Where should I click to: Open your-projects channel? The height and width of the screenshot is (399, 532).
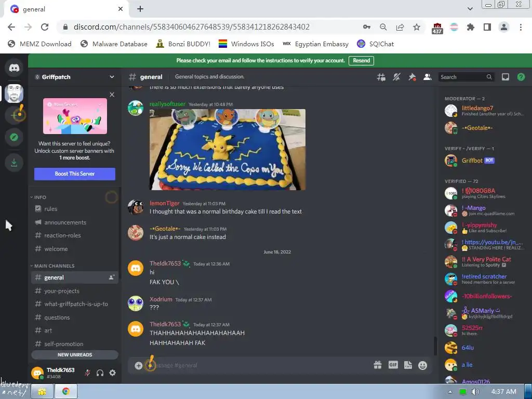coord(75,291)
